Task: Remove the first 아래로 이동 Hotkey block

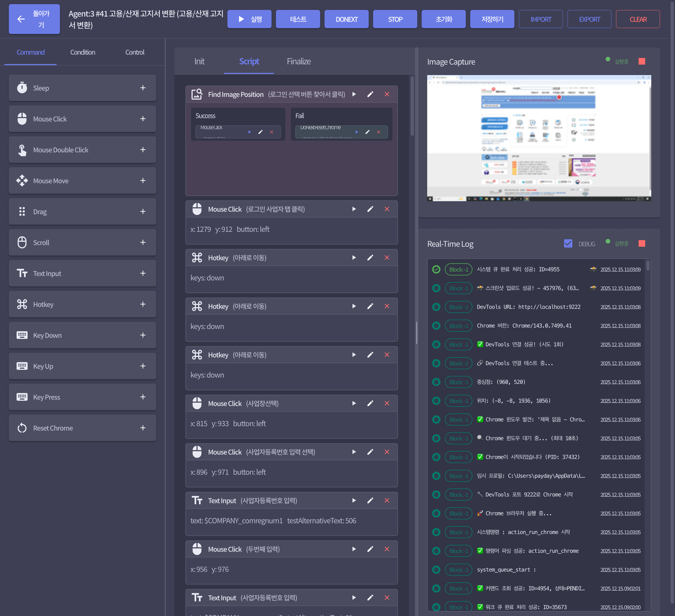Action: (387, 257)
